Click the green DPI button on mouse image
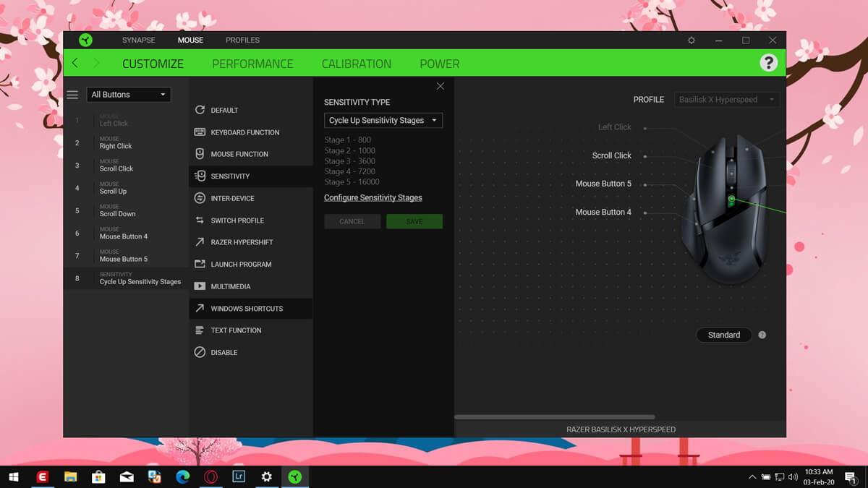This screenshot has width=868, height=488. pos(731,199)
